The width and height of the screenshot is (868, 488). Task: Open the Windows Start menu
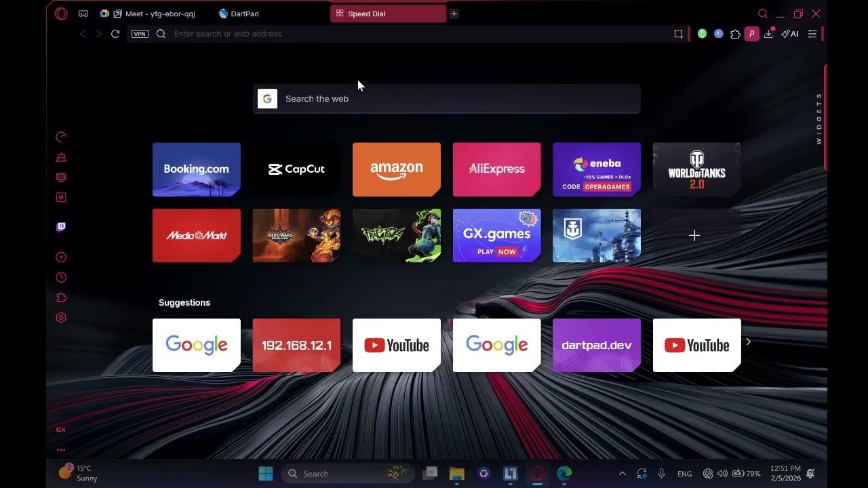[266, 474]
